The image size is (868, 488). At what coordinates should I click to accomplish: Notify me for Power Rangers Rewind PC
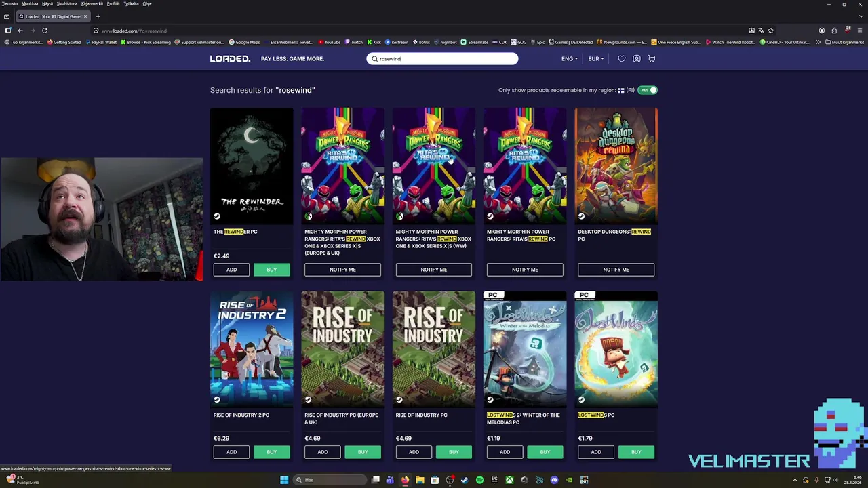pyautogui.click(x=525, y=270)
